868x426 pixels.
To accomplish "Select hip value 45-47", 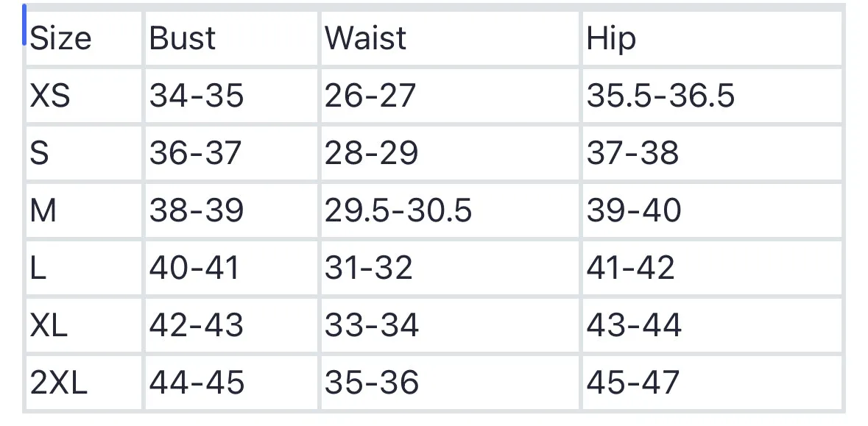I will pyautogui.click(x=632, y=383).
